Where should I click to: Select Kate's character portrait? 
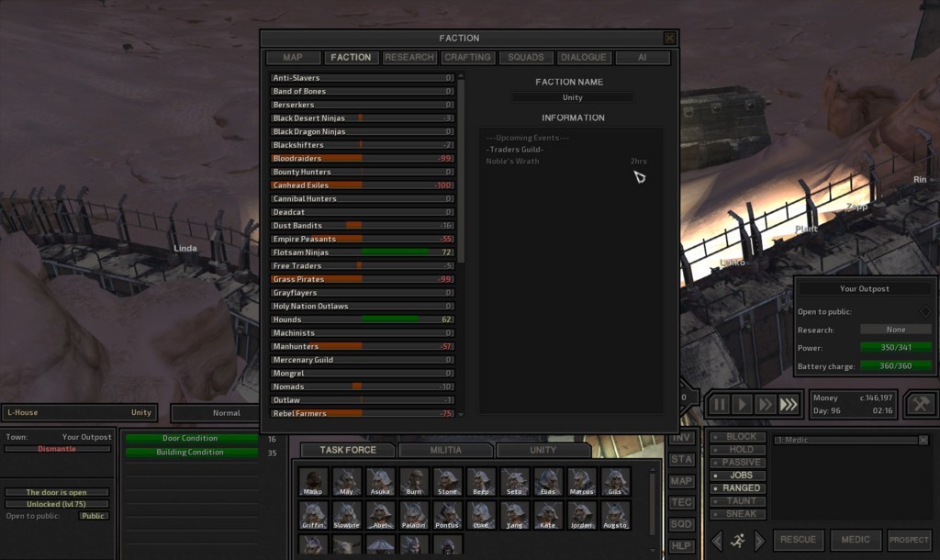coord(548,516)
